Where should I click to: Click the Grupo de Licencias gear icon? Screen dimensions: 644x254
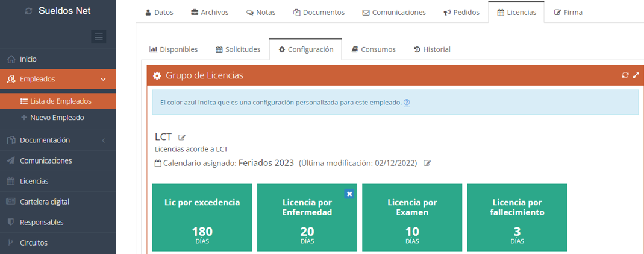tap(157, 75)
